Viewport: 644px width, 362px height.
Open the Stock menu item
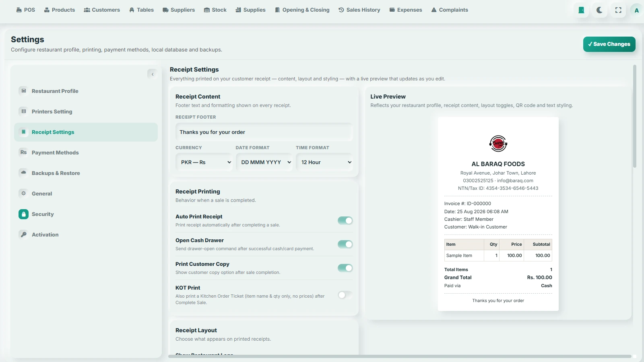(x=215, y=10)
